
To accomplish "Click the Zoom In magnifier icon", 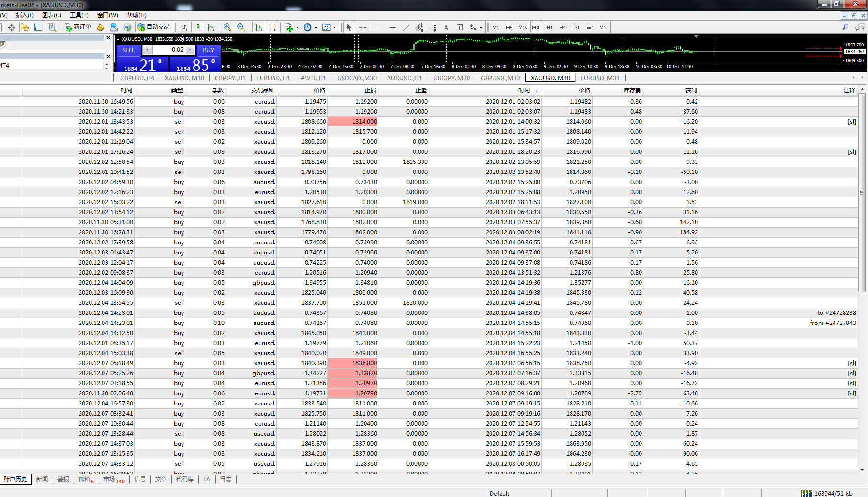I will pyautogui.click(x=228, y=27).
